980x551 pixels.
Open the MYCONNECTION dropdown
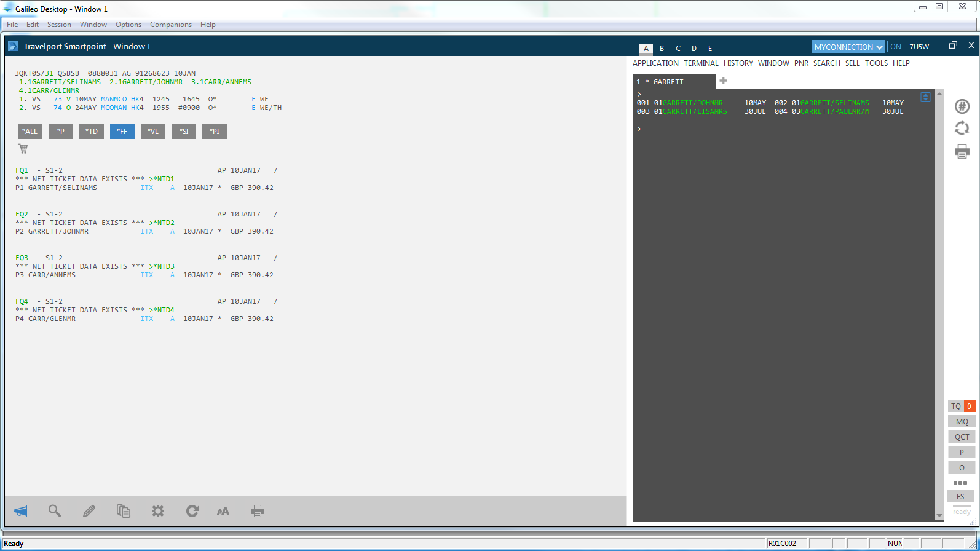point(848,47)
